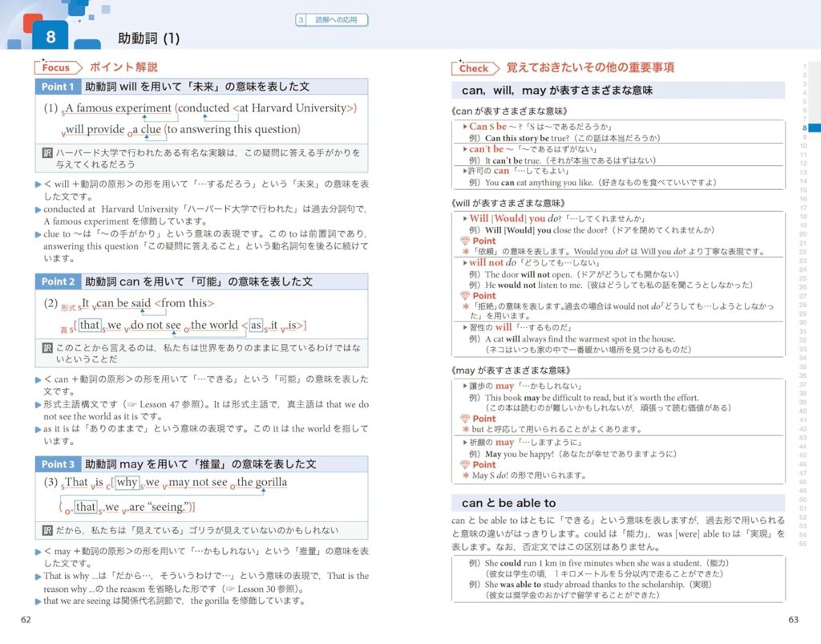Image resolution: width=821 pixels, height=644 pixels.
Task: Click the diamond Point icon above 「依頼」の意味を表します
Action: coord(464,241)
